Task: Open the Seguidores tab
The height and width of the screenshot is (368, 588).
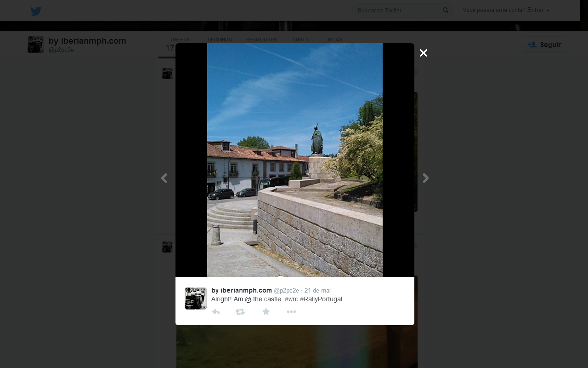Action: [261, 40]
